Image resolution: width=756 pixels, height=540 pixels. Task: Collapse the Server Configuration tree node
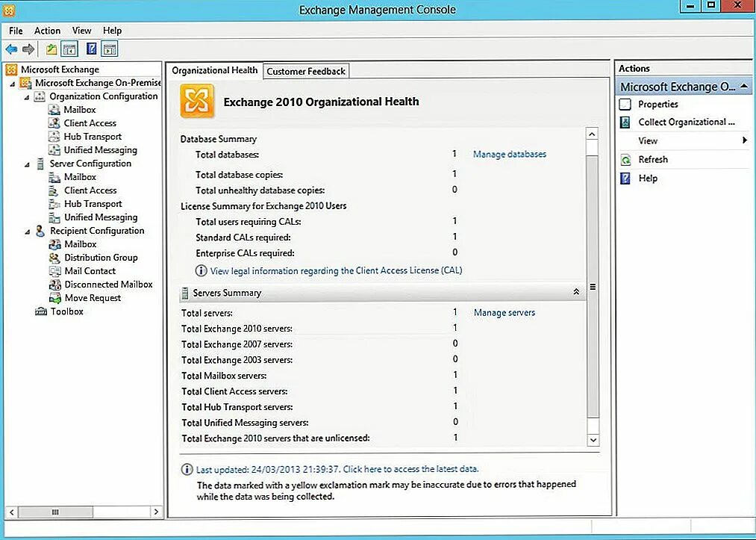(x=27, y=164)
